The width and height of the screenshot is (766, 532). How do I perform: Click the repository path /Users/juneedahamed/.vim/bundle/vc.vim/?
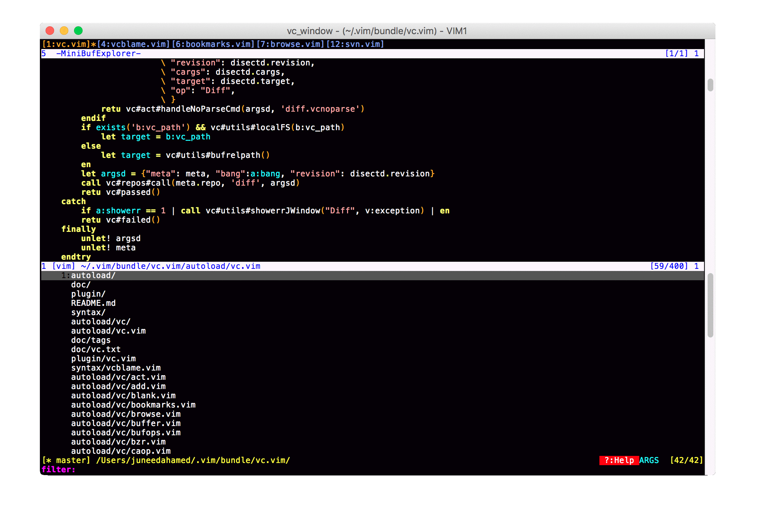pyautogui.click(x=193, y=460)
